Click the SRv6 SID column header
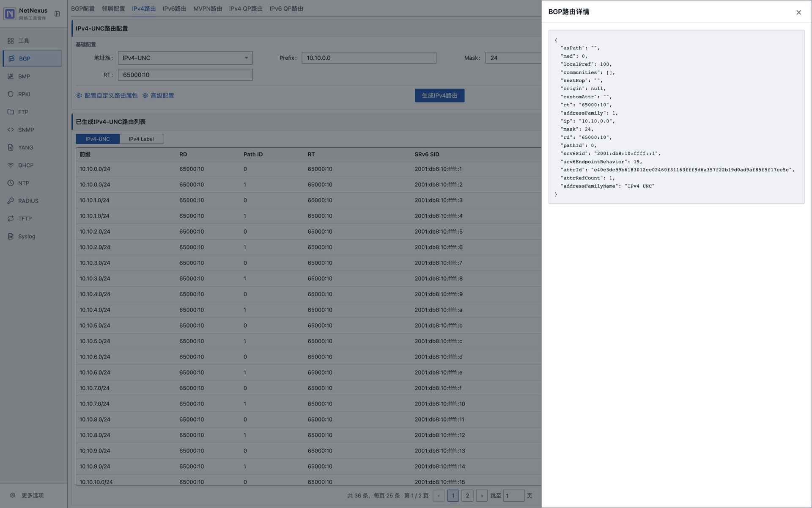The image size is (812, 508). tap(427, 155)
